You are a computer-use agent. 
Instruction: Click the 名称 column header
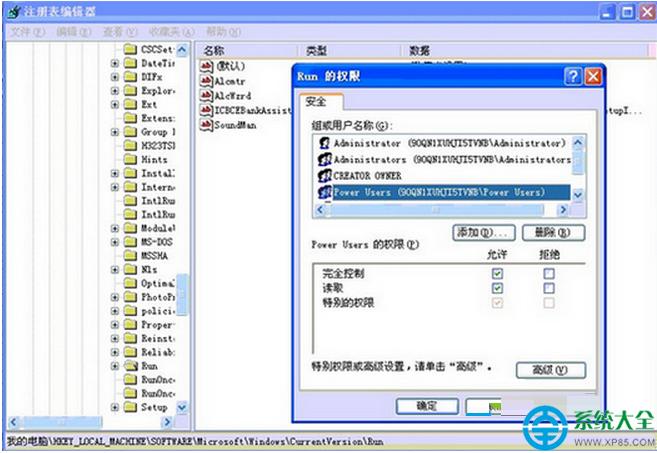(x=247, y=51)
